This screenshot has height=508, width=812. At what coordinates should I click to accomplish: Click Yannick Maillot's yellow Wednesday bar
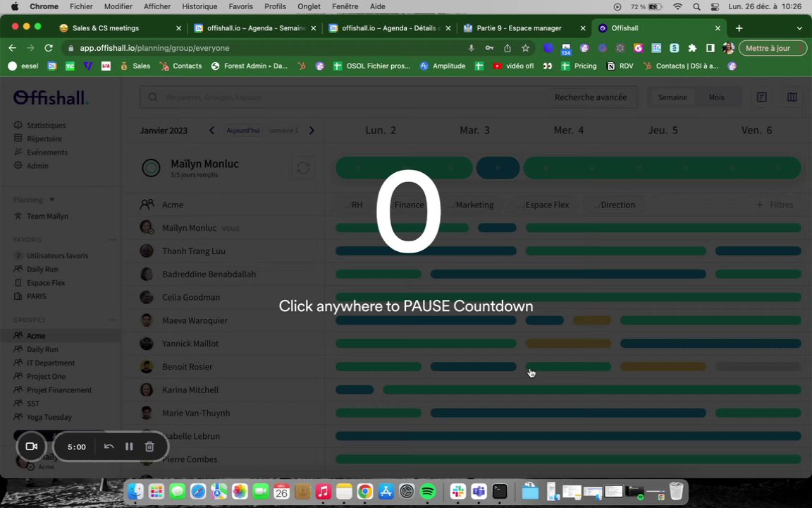(x=568, y=343)
